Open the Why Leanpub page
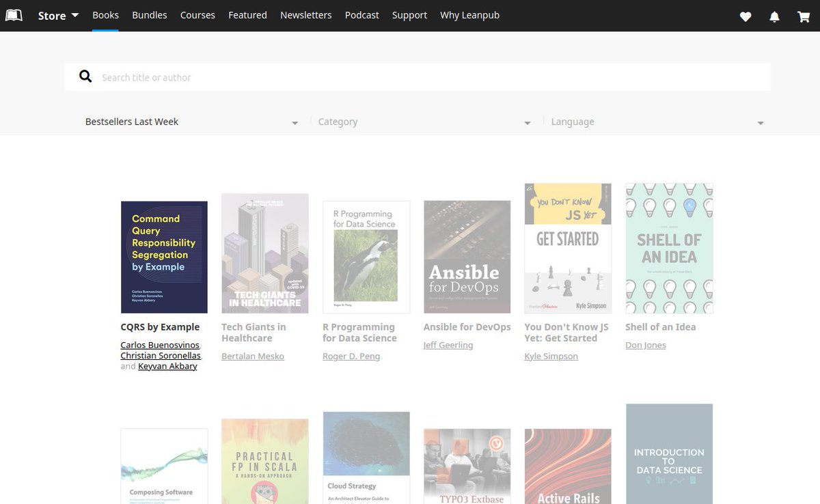This screenshot has width=820, height=504. [x=469, y=15]
